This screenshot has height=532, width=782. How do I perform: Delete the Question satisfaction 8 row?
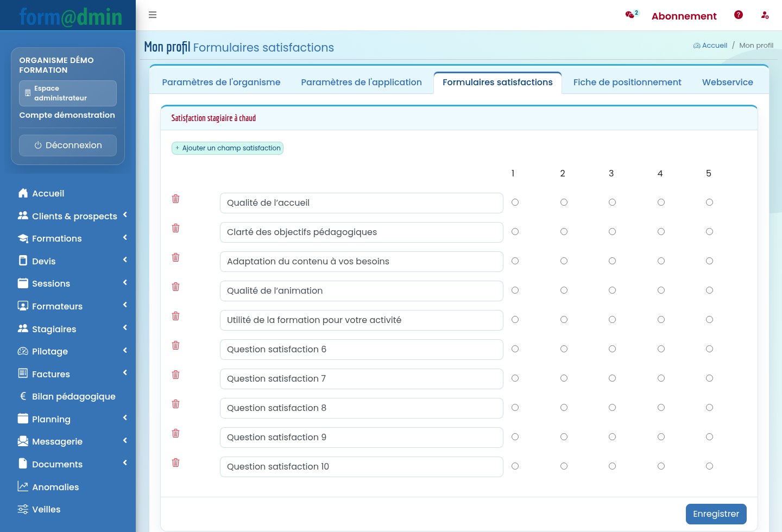click(x=175, y=404)
